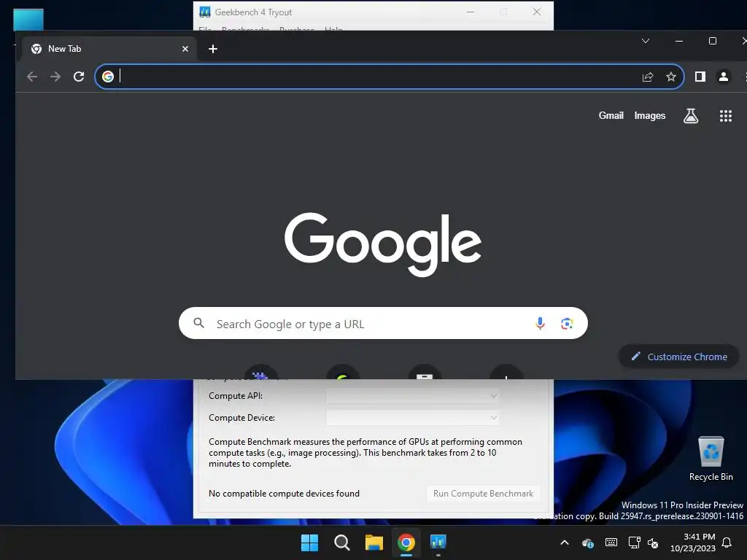The height and width of the screenshot is (560, 747).
Task: Maximize the Chrome window
Action: (x=713, y=41)
